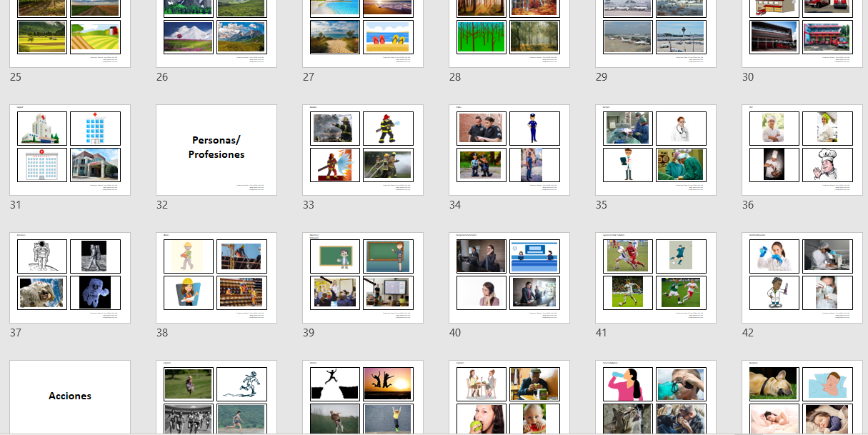Select slide 27 showing beach scenes
868x435 pixels.
point(363,32)
